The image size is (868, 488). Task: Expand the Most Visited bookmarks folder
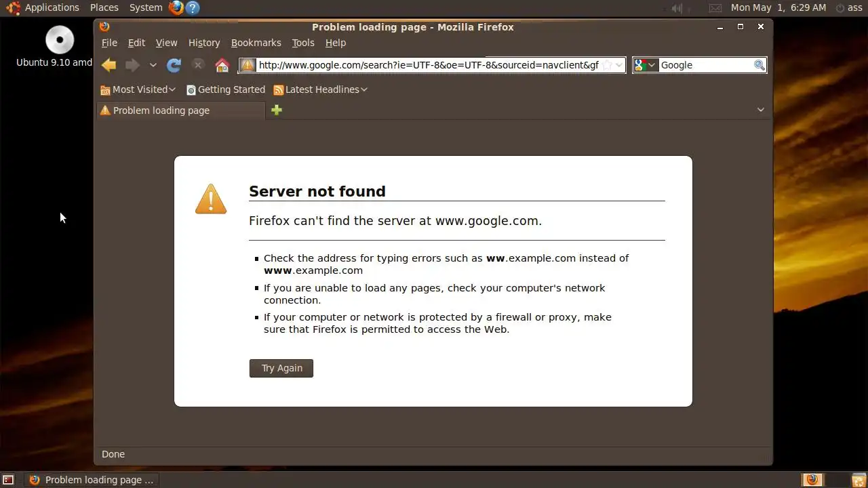point(138,89)
